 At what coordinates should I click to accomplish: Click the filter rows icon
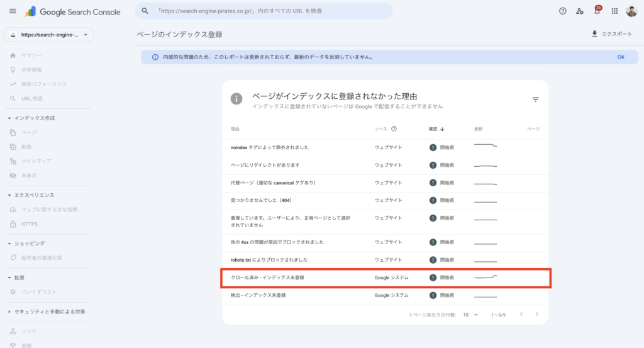click(x=535, y=99)
